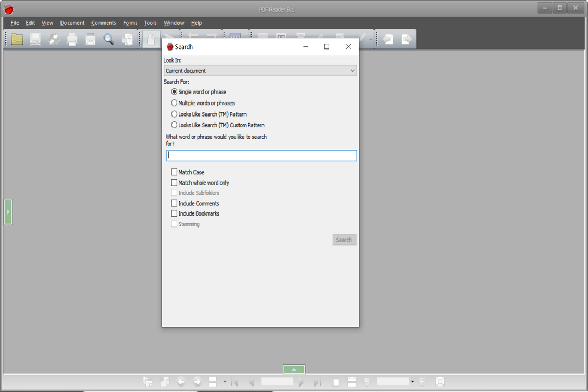Viewport: 588px width, 392px height.
Task: Click the Zoom in plus icon
Action: (x=422, y=382)
